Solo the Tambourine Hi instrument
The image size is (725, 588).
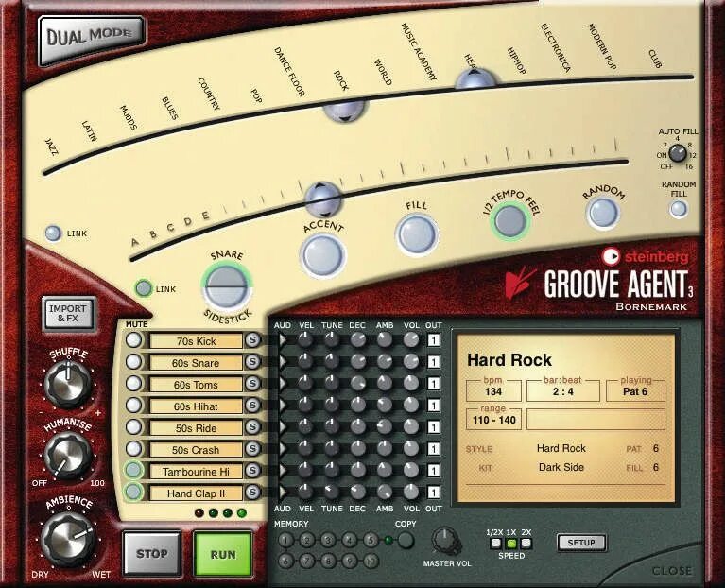[252, 471]
